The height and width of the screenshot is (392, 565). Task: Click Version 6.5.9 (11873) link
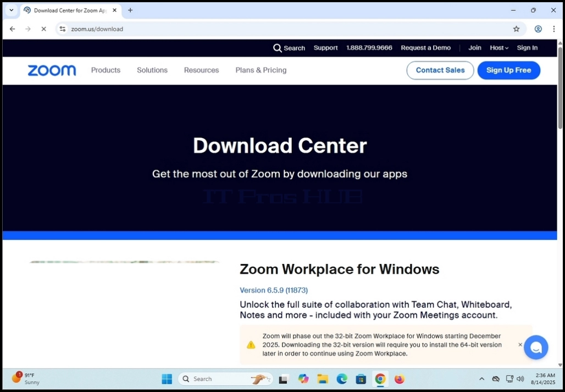click(274, 290)
